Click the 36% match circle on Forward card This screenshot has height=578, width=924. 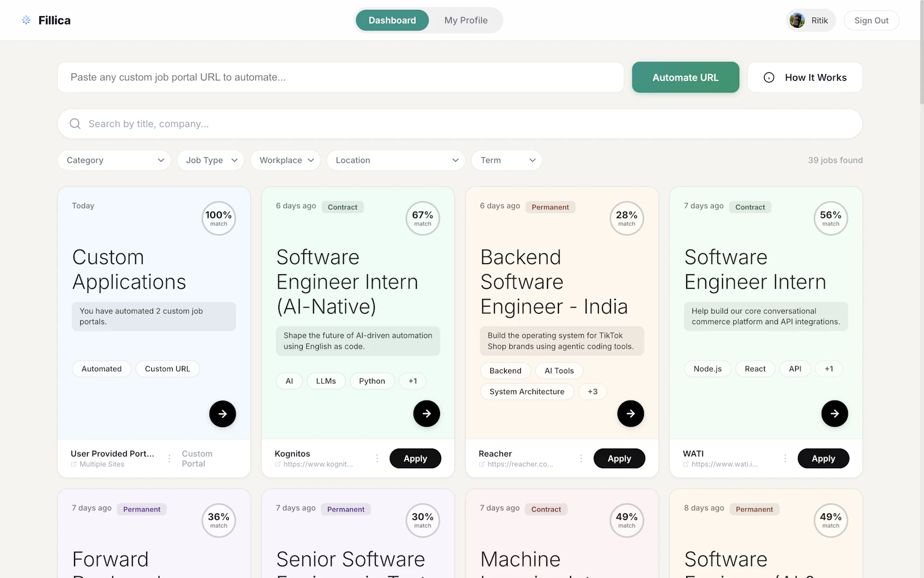(x=219, y=520)
